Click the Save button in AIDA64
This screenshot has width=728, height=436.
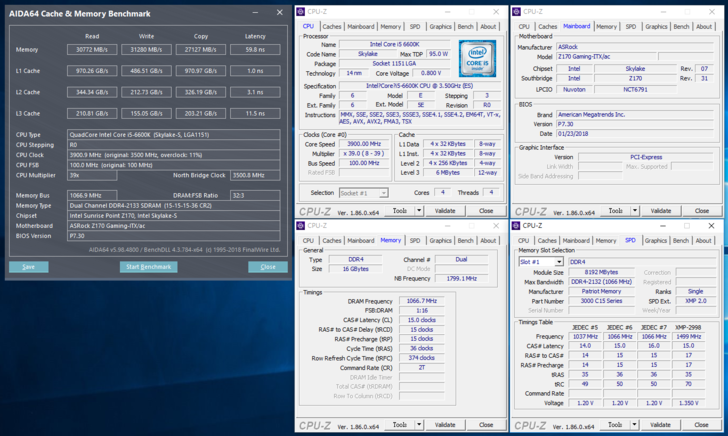[x=28, y=267]
